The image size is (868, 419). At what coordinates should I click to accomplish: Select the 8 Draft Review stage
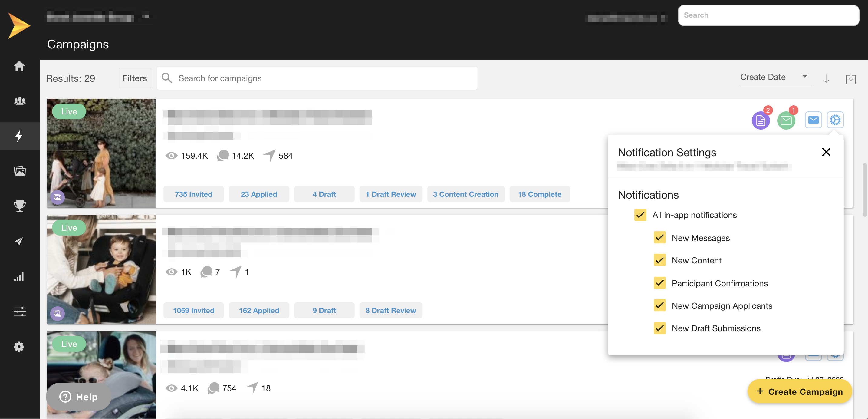coord(391,310)
